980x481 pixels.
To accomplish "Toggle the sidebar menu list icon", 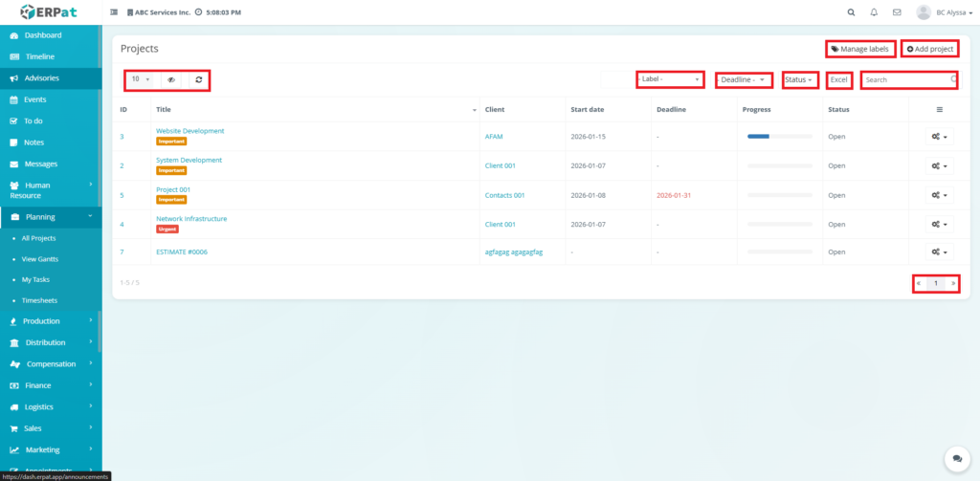I will [x=115, y=12].
